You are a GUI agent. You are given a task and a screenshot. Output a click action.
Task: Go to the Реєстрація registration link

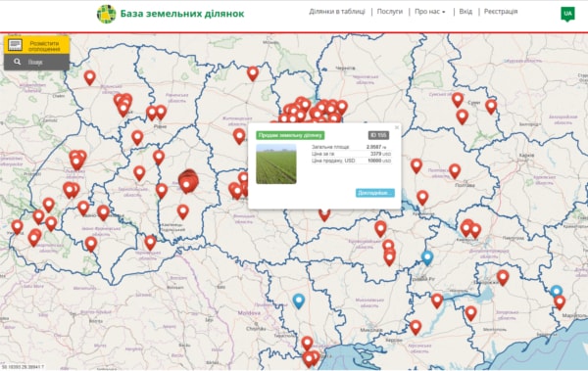click(501, 12)
